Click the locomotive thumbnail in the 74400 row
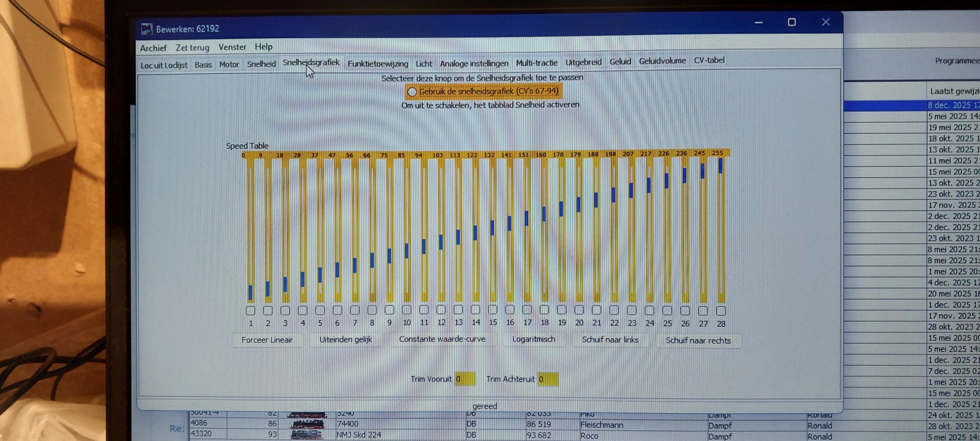Screen dimensions: 980x441 307,424
